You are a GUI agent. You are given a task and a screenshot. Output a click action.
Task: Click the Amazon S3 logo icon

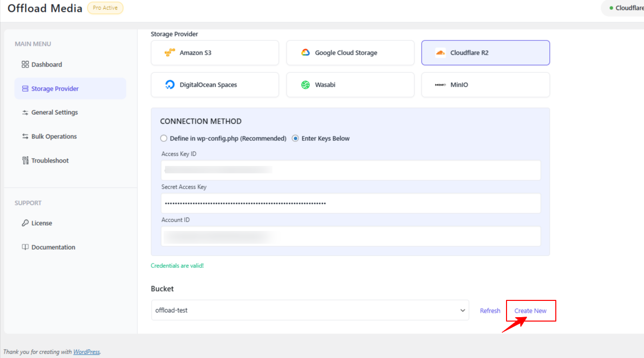(170, 53)
